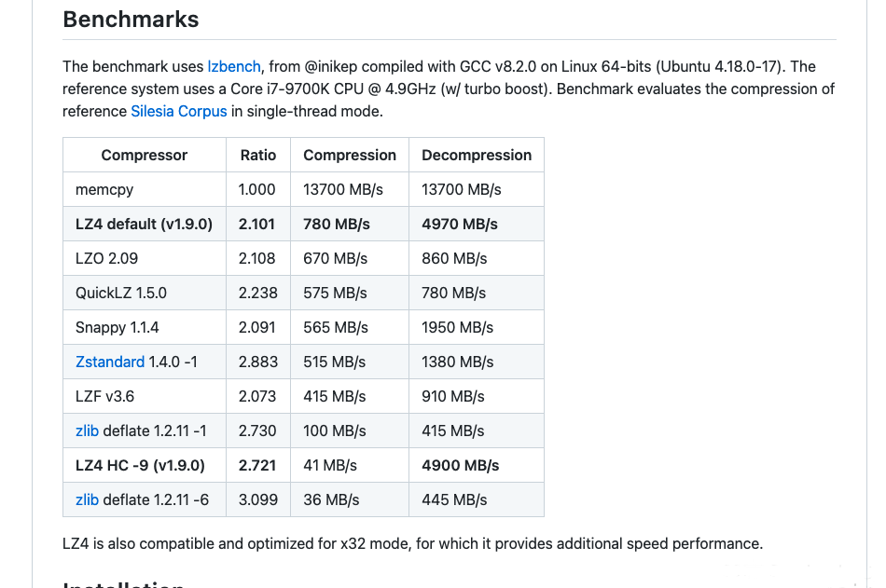
Task: Click the Ratio column header
Action: (258, 155)
